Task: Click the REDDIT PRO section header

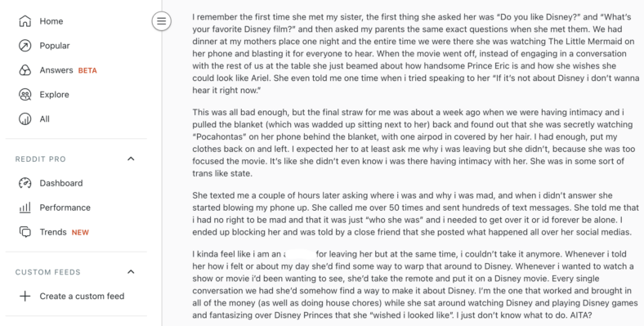Action: (41, 159)
